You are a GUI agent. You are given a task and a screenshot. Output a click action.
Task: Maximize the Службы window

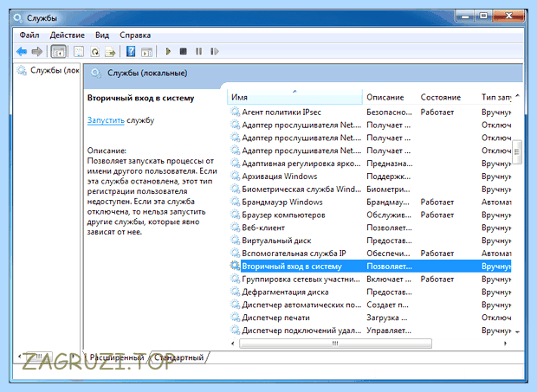(483, 16)
